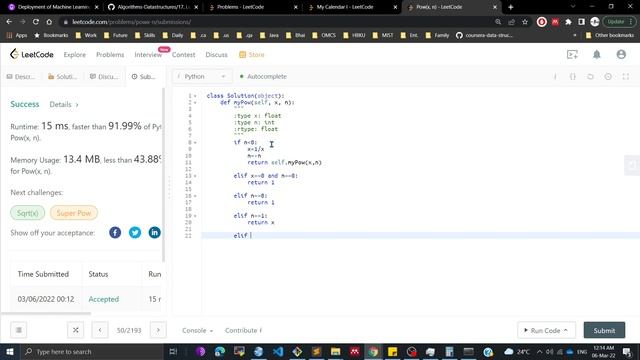Open Discuss in top navigation
640x360 pixels.
pyautogui.click(x=216, y=55)
